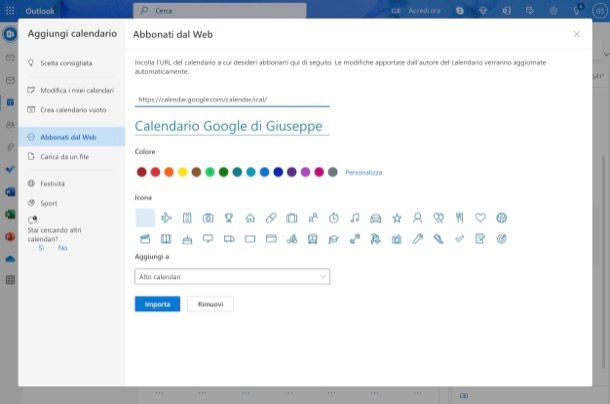The width and height of the screenshot is (610, 404).
Task: Open the PowerPoint app in left rail
Action: (10, 236)
